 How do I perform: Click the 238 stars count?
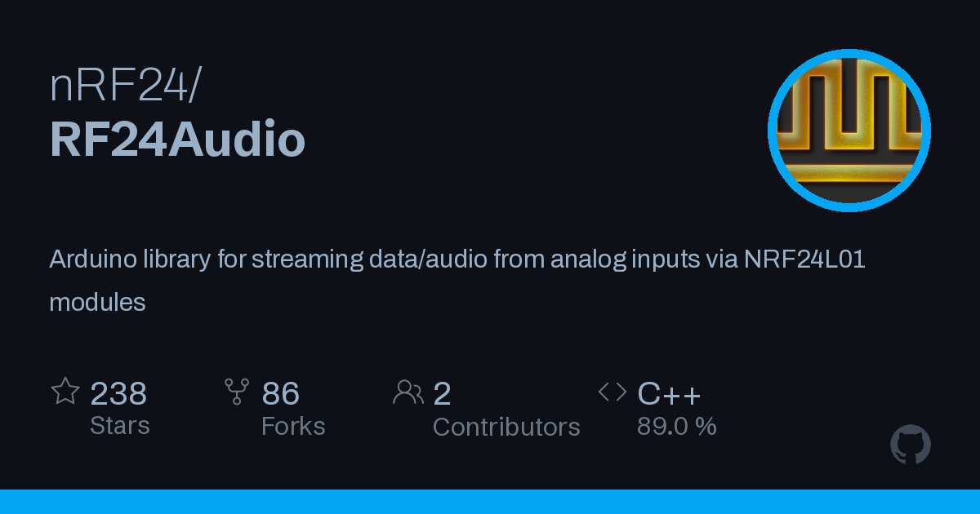[118, 394]
